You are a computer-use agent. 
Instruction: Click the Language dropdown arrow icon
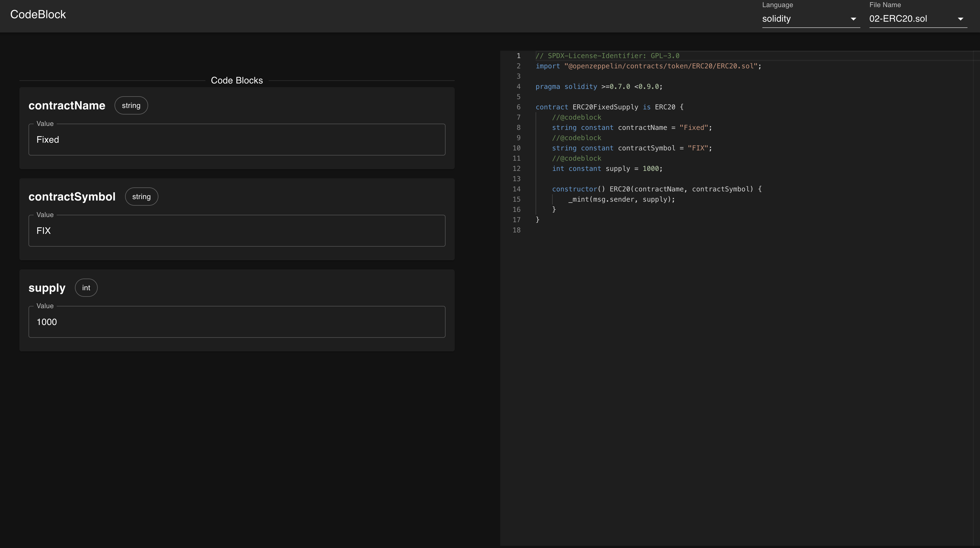853,19
